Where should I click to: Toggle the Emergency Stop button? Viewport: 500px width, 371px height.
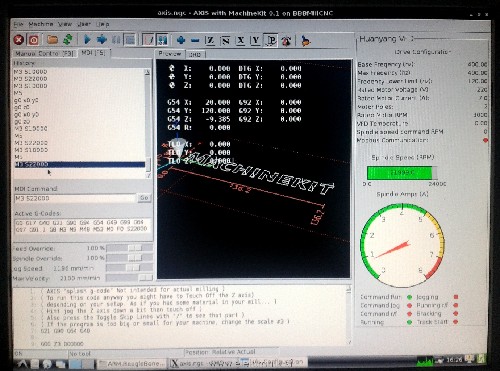click(x=19, y=40)
